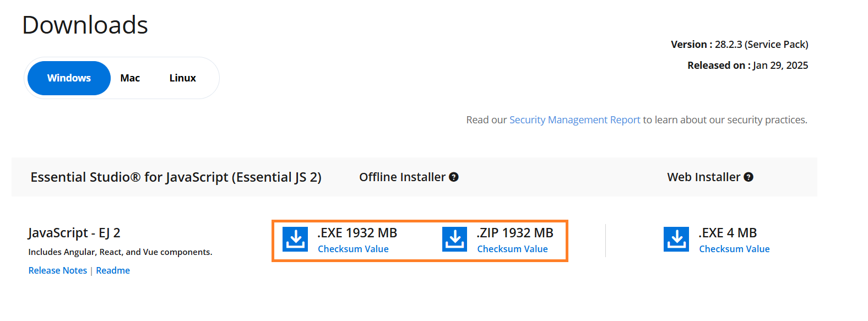View Checksum Value for web installer
This screenshot has height=321, width=868.
click(734, 249)
